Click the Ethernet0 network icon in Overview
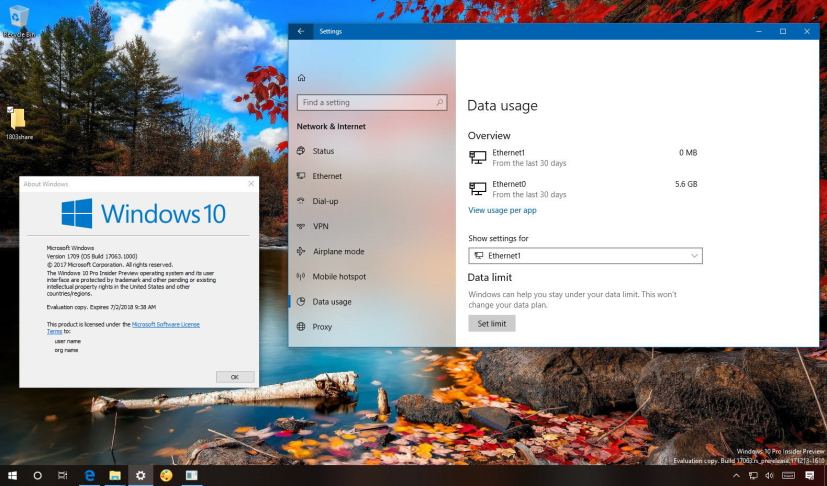This screenshot has height=486, width=827. pyautogui.click(x=477, y=189)
